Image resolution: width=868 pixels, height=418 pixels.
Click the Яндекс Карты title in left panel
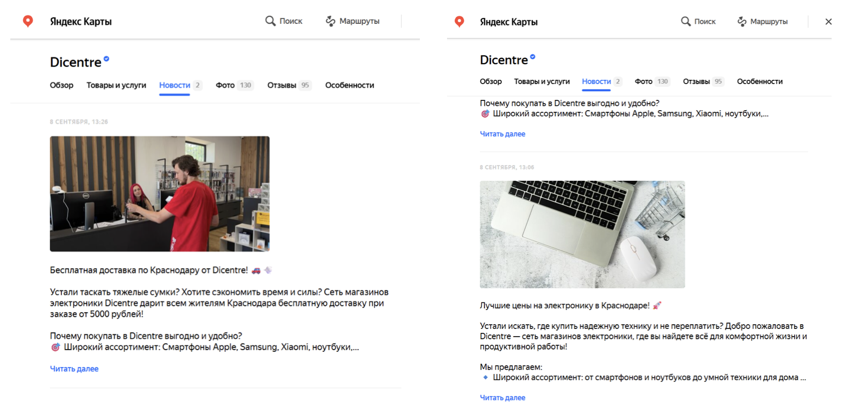(x=81, y=21)
